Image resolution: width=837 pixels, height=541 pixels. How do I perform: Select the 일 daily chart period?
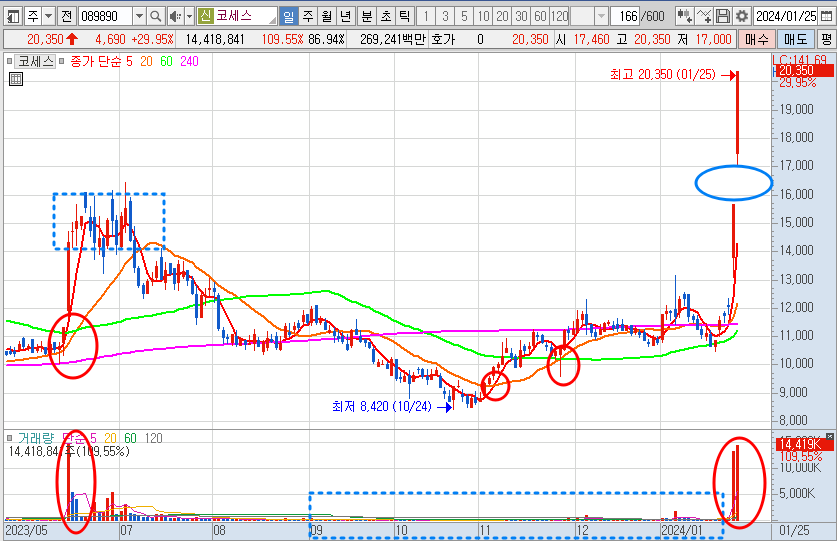tap(288, 17)
